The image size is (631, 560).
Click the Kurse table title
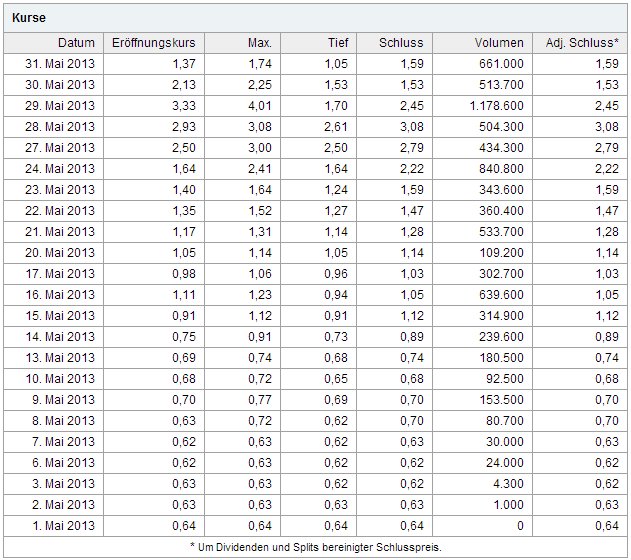coord(29,18)
